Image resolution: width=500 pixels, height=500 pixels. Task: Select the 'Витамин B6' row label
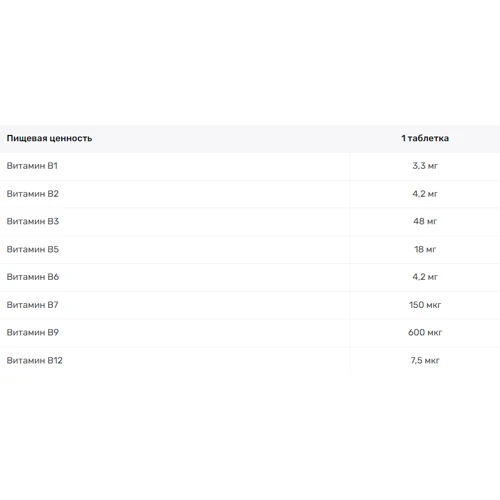[33, 277]
